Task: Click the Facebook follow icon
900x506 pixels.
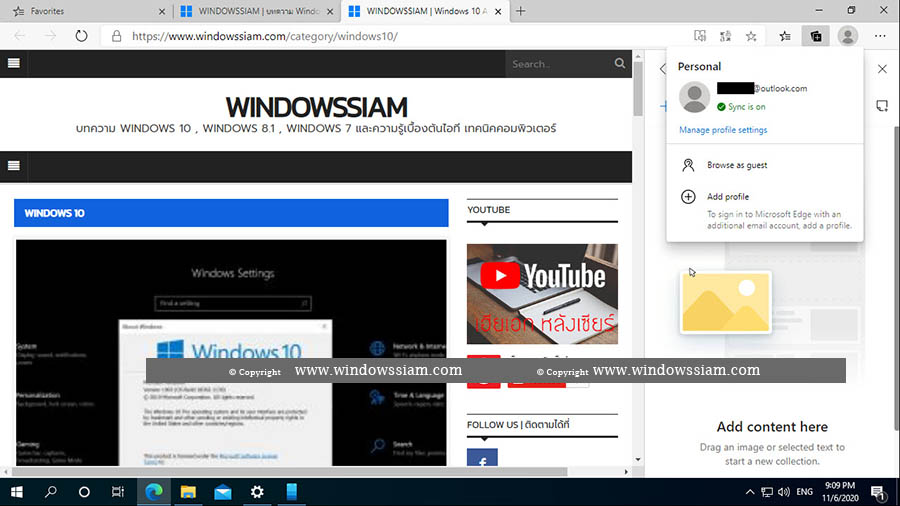Action: pyautogui.click(x=482, y=458)
